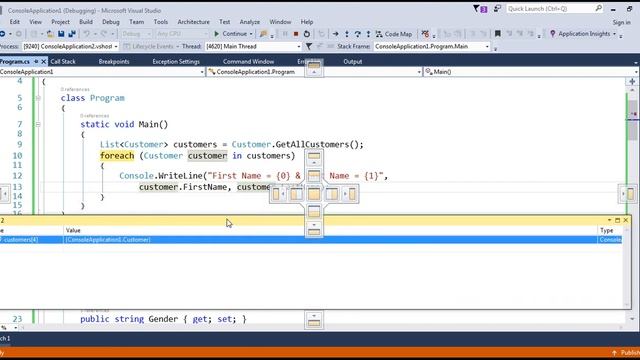640x360 pixels.
Task: Open the Debug menu
Action: tap(111, 22)
